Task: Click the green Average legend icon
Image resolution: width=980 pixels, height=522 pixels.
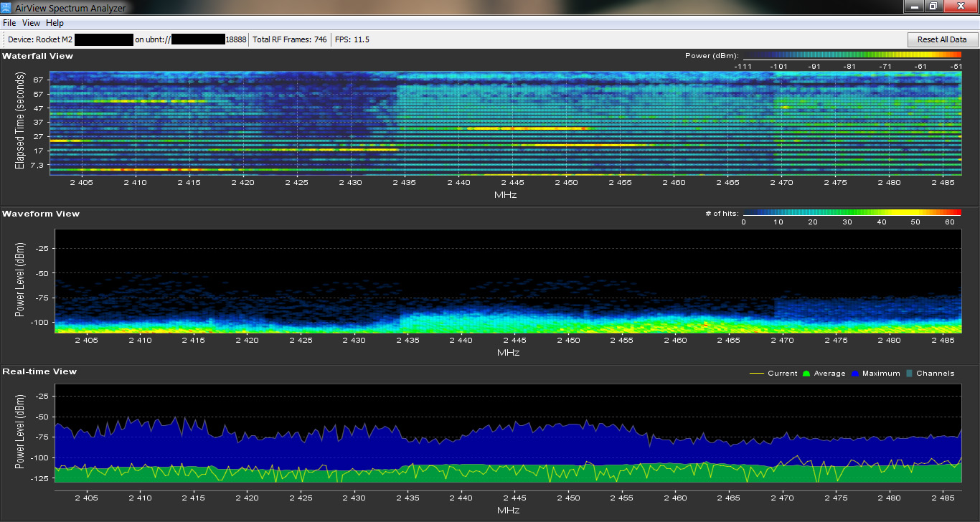Action: click(806, 374)
